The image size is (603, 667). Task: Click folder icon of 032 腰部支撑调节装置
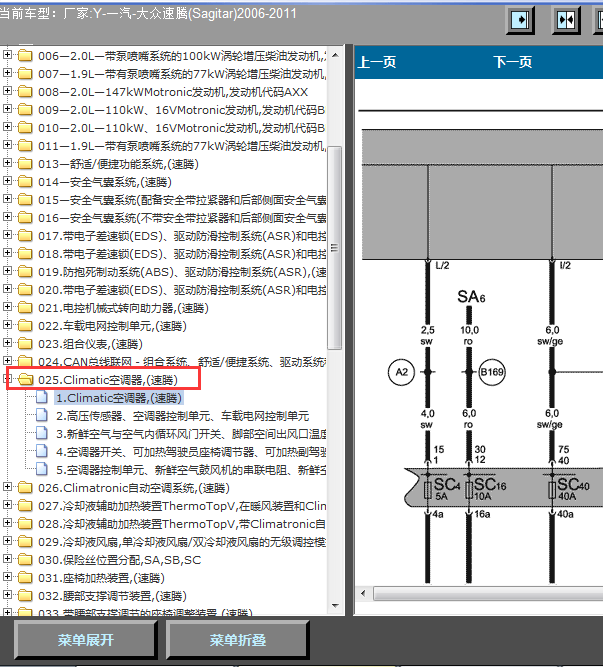click(25, 596)
